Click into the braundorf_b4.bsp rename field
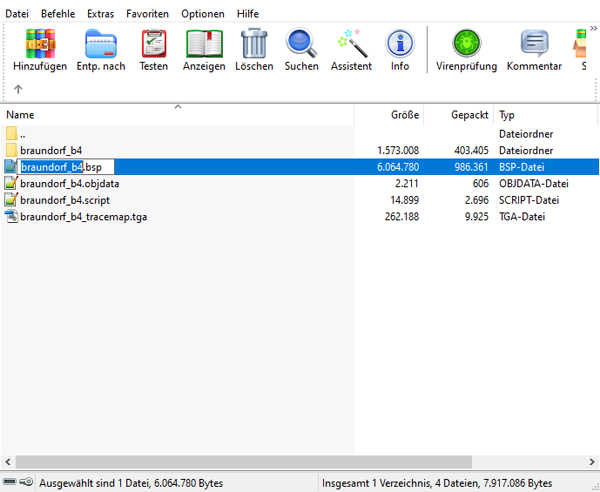This screenshot has width=600, height=492. pyautogui.click(x=65, y=167)
